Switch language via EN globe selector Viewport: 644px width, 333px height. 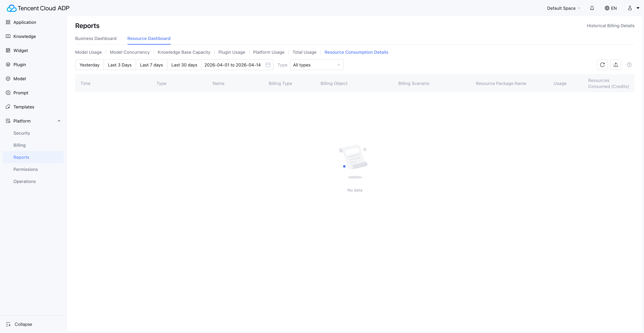point(610,8)
